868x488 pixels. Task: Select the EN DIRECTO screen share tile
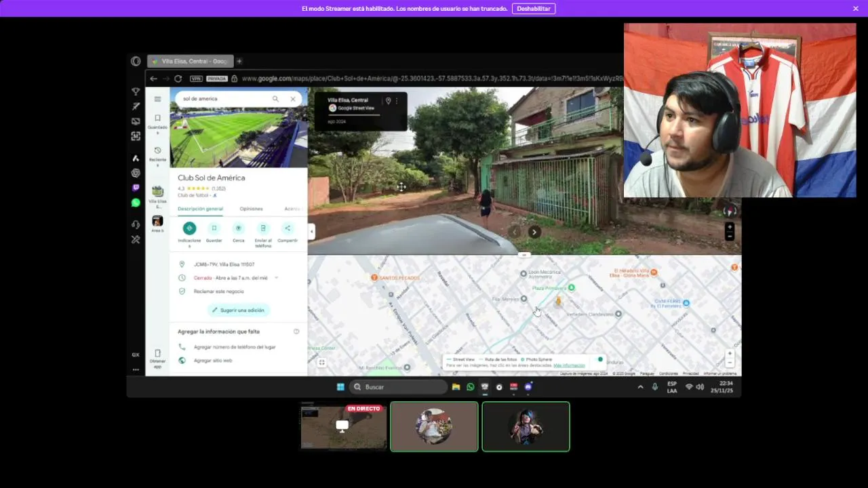[343, 427]
